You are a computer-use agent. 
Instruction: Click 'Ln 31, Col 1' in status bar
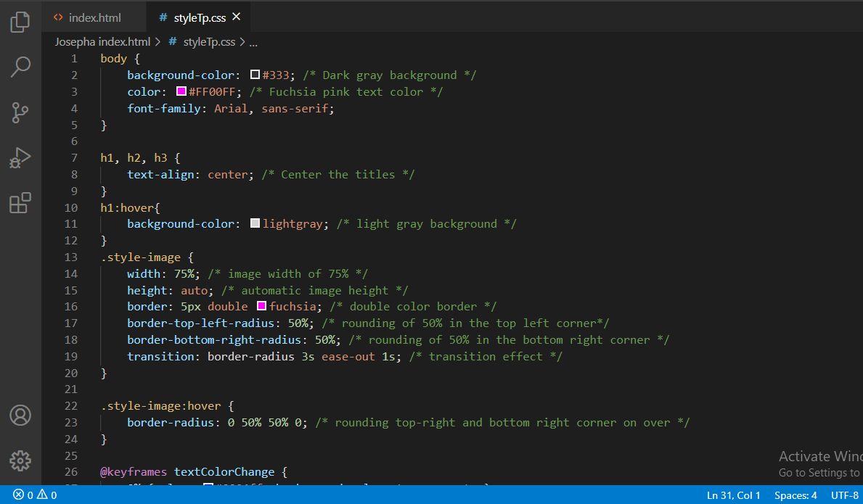click(733, 495)
